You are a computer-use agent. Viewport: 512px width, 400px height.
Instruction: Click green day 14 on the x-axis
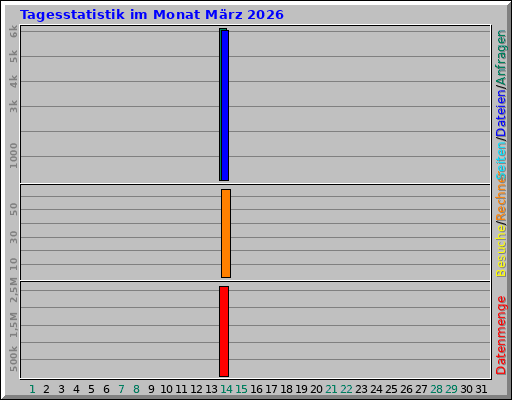[x=226, y=389]
